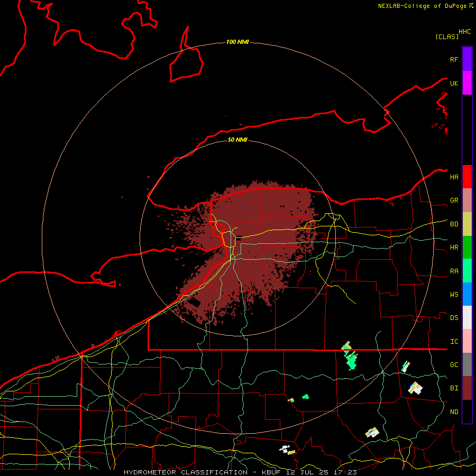476x476 pixels.
Task: Click the "NEXLAB-College of DuPage" header text
Action: 422,6
